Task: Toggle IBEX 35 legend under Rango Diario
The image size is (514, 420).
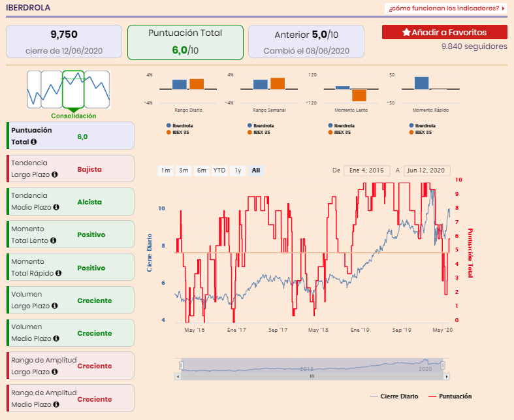Action: click(x=178, y=133)
